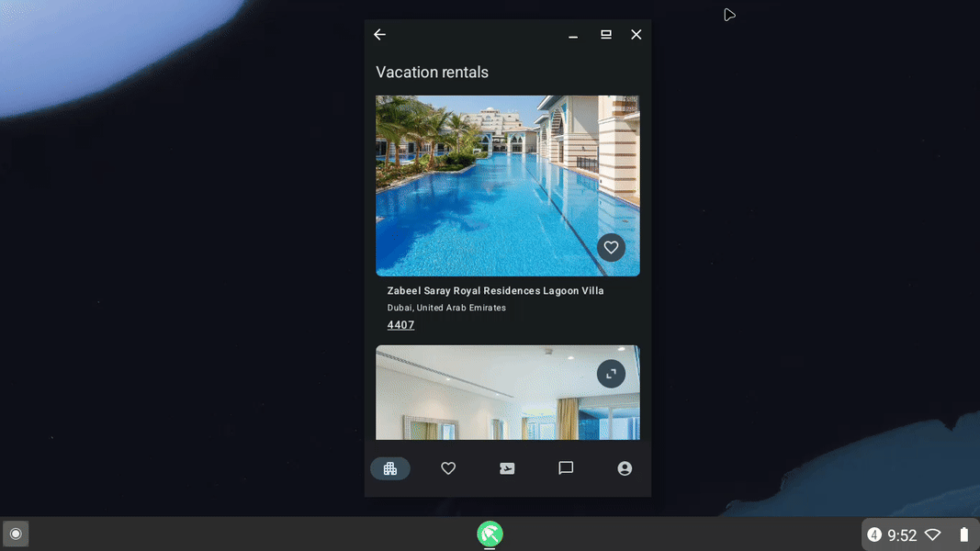Image resolution: width=980 pixels, height=551 pixels.
Task: Select the Vacation rentals heading
Action: point(432,72)
